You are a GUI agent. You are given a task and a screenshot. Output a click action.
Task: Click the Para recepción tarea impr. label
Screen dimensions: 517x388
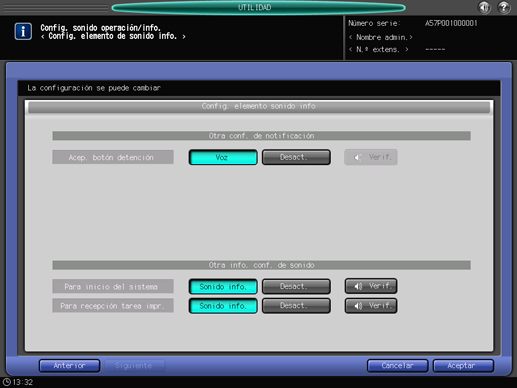pos(113,306)
